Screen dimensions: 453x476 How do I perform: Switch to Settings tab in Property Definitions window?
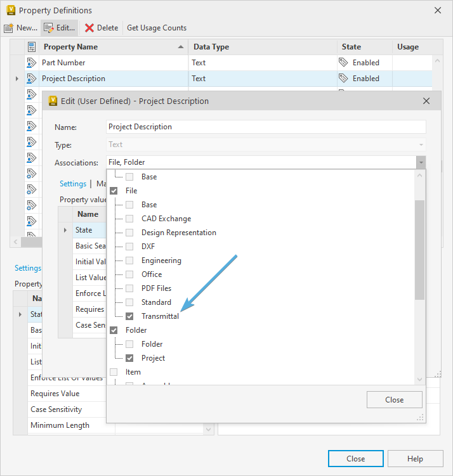click(28, 268)
